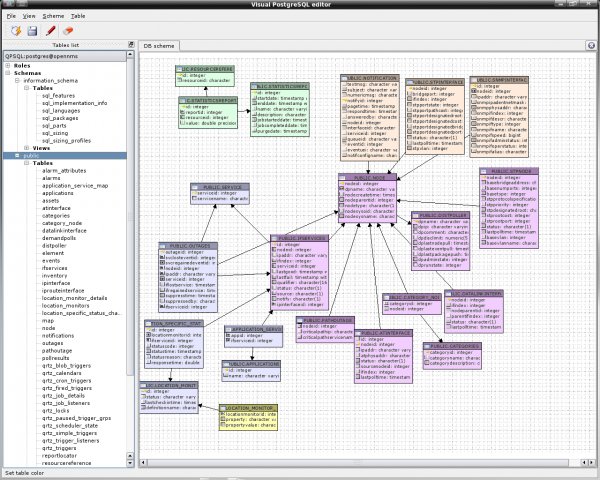Viewport: 600px width, 480px height.
Task: Switch to the DB scheme tab
Action: [x=158, y=46]
